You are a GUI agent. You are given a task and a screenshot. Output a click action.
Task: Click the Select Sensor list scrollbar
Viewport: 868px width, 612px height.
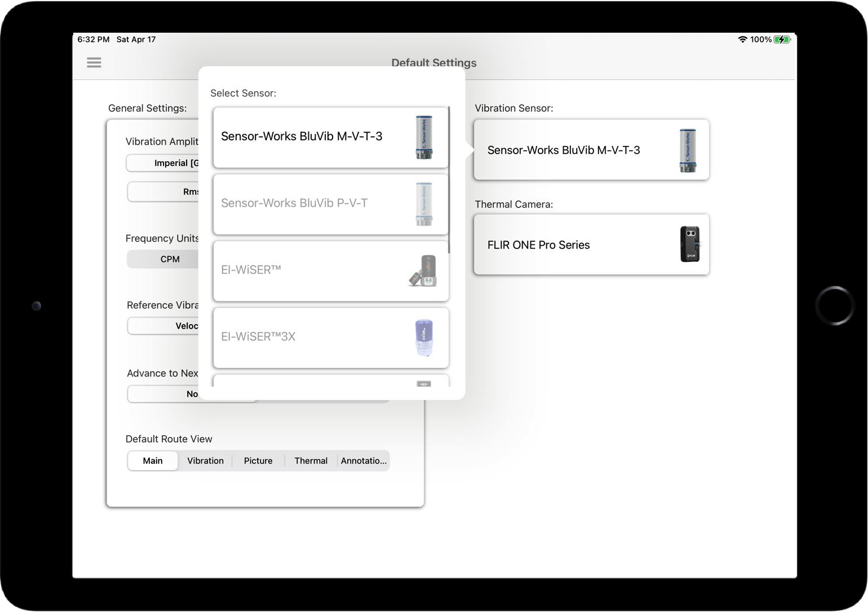pos(449,180)
